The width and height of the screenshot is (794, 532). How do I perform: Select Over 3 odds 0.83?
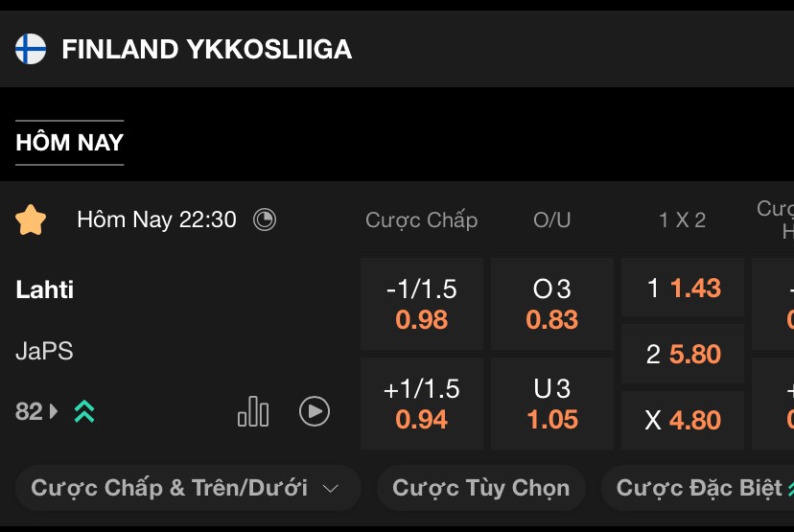(x=552, y=304)
